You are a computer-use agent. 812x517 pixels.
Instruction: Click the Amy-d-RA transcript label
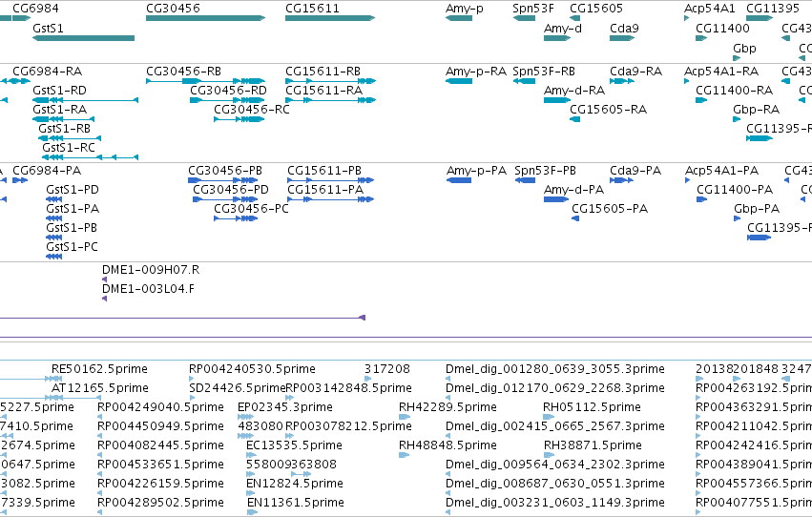point(574,91)
